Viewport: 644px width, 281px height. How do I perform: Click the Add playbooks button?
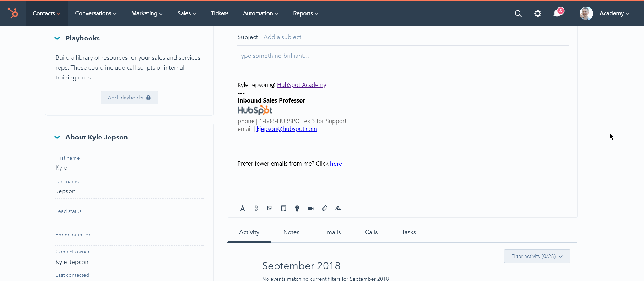click(x=129, y=98)
